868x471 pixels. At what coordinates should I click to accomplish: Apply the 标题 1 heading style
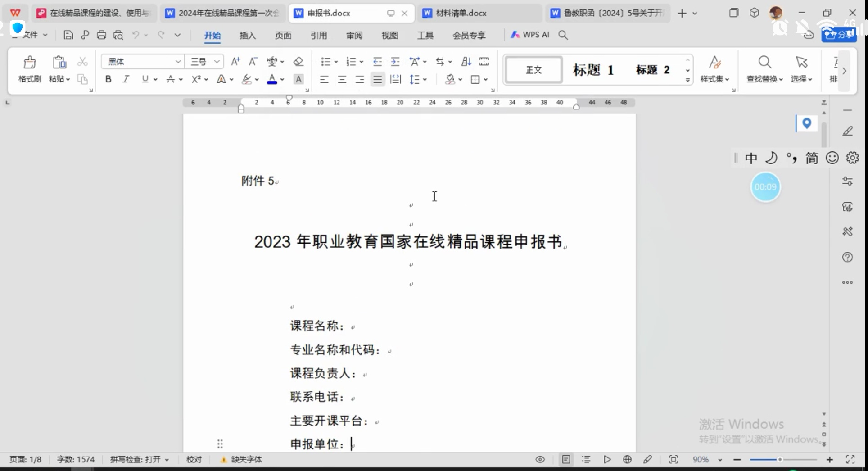(x=593, y=70)
